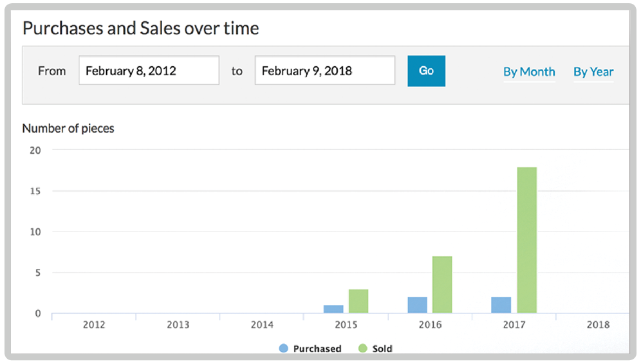The width and height of the screenshot is (641, 364).
Task: Click the Purchases and Sales over time heading
Action: (140, 28)
